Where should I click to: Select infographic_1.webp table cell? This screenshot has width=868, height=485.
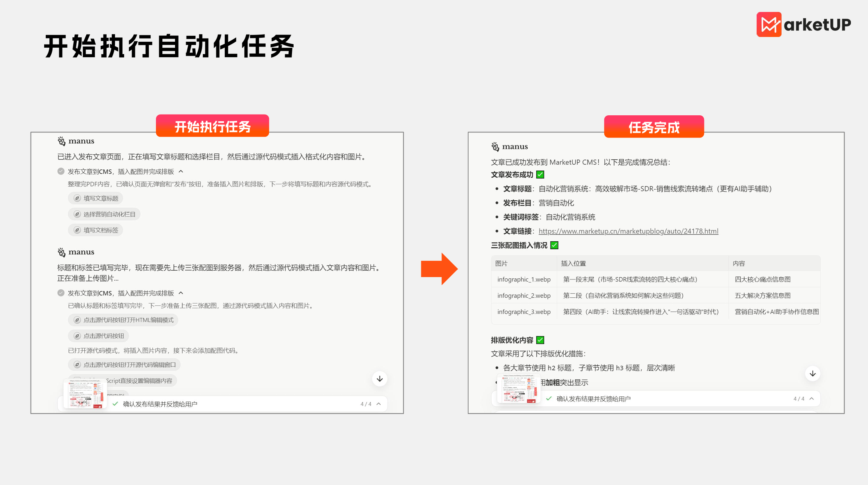point(524,279)
